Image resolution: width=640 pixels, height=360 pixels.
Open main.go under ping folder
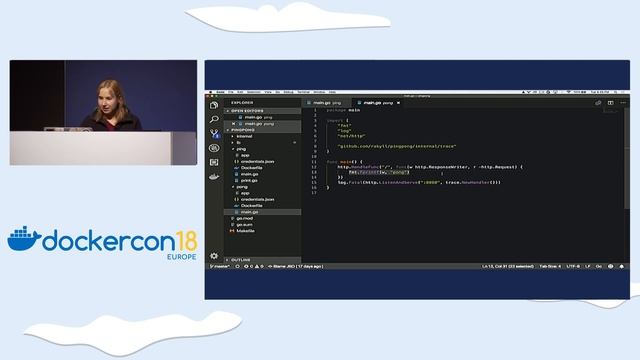[x=262, y=174]
